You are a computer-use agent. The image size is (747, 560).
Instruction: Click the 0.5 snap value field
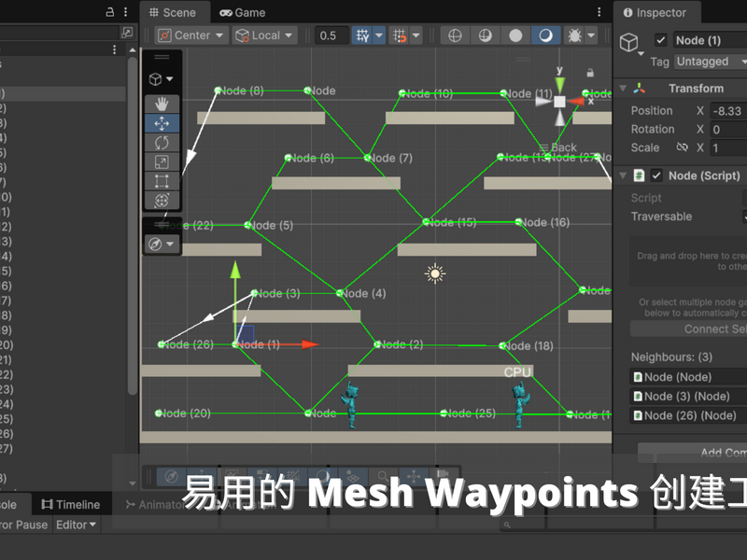pyautogui.click(x=331, y=35)
